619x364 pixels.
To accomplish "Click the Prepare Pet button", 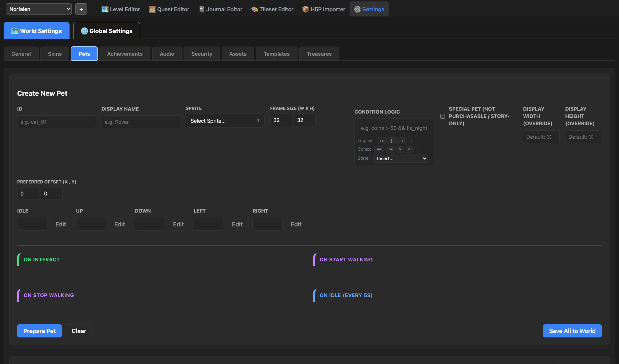I will tap(39, 331).
